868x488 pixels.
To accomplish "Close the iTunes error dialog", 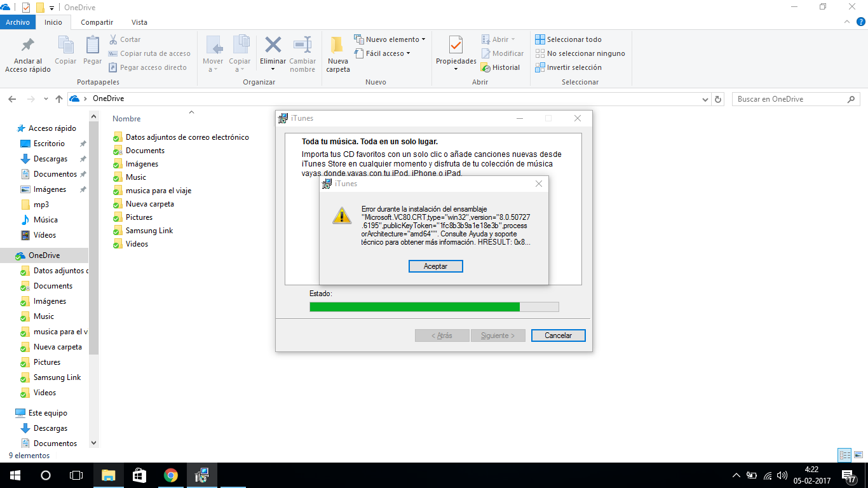I will [x=539, y=184].
